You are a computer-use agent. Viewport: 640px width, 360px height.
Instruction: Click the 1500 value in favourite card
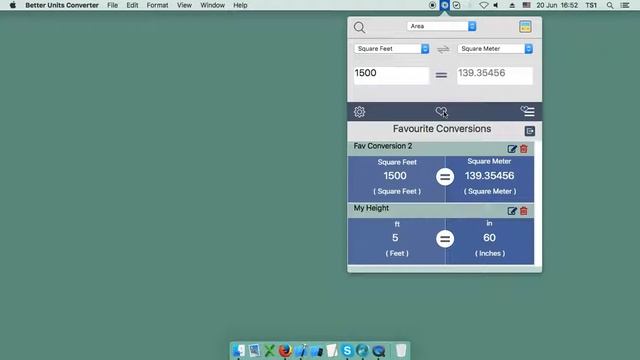[x=395, y=176]
